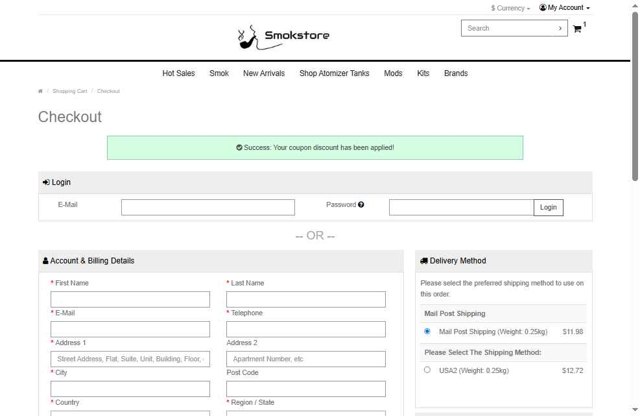Image resolution: width=640 pixels, height=416 pixels.
Task: Click the coupon success message
Action: tap(315, 148)
